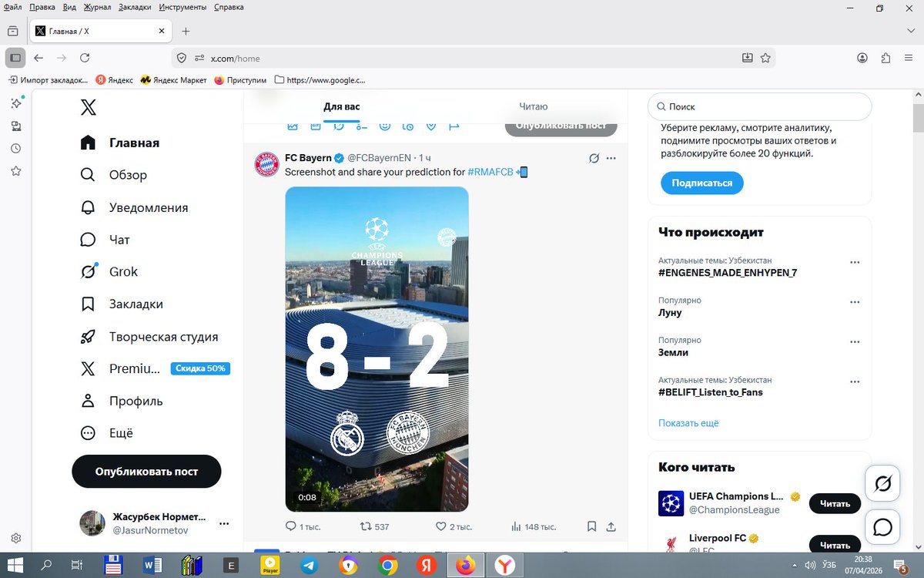Open Уведомления notifications
The width and height of the screenshot is (924, 578).
coord(134,207)
